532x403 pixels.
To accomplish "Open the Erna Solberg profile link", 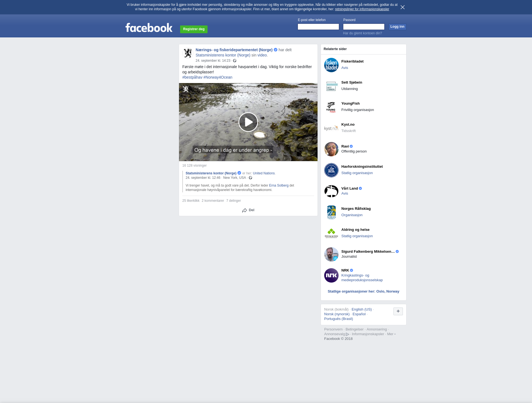I will coord(278,185).
